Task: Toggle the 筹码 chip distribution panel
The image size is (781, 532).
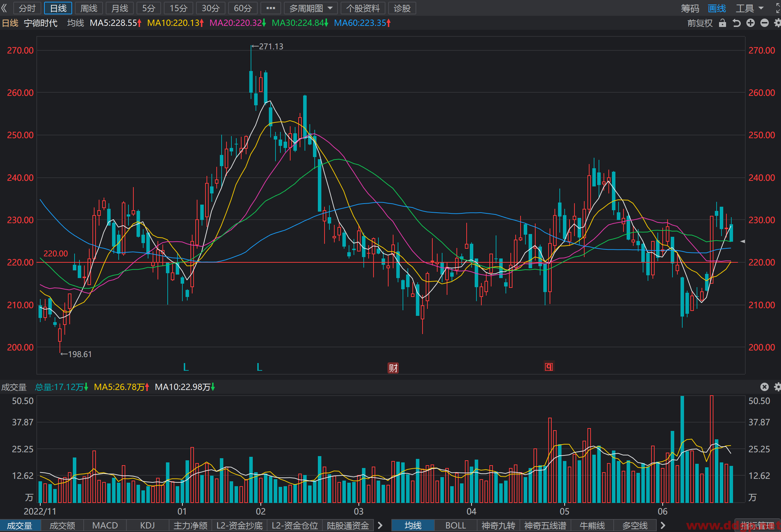Action: [x=690, y=8]
